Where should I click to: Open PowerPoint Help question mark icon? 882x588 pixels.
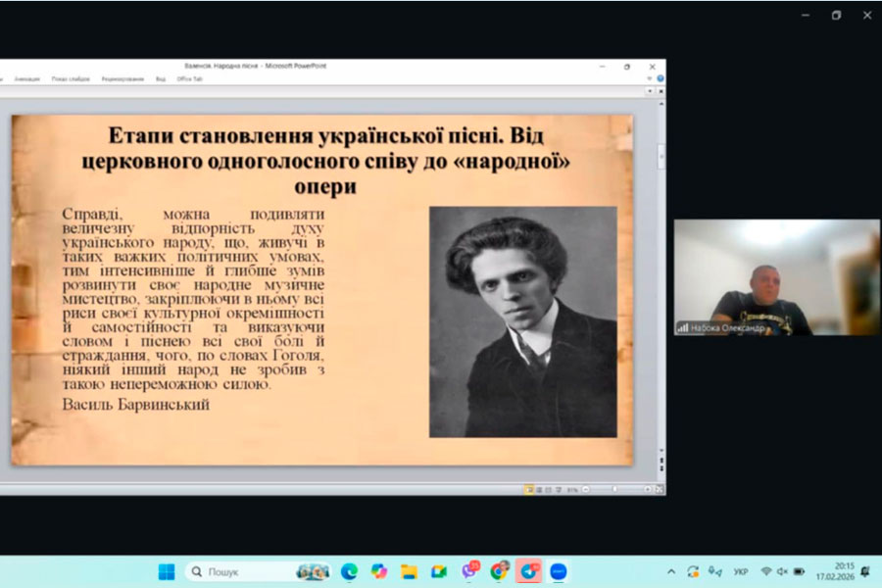click(x=660, y=78)
